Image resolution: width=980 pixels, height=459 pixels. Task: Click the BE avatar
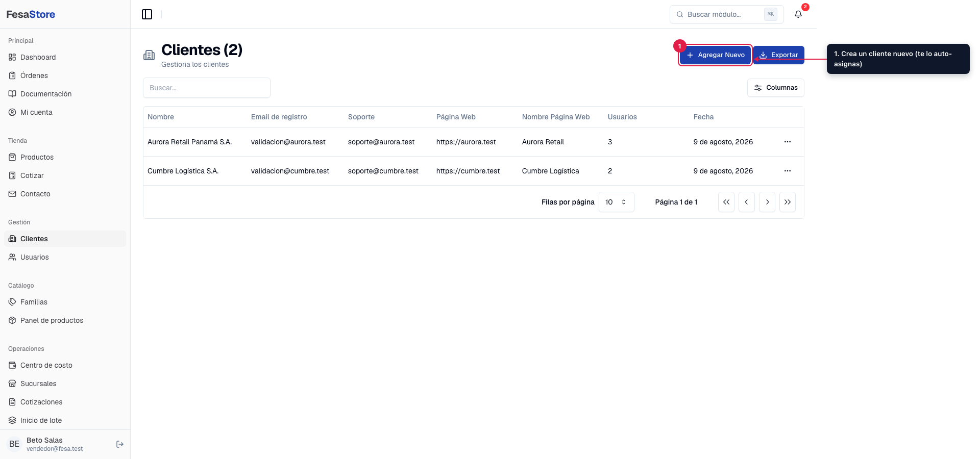14,444
